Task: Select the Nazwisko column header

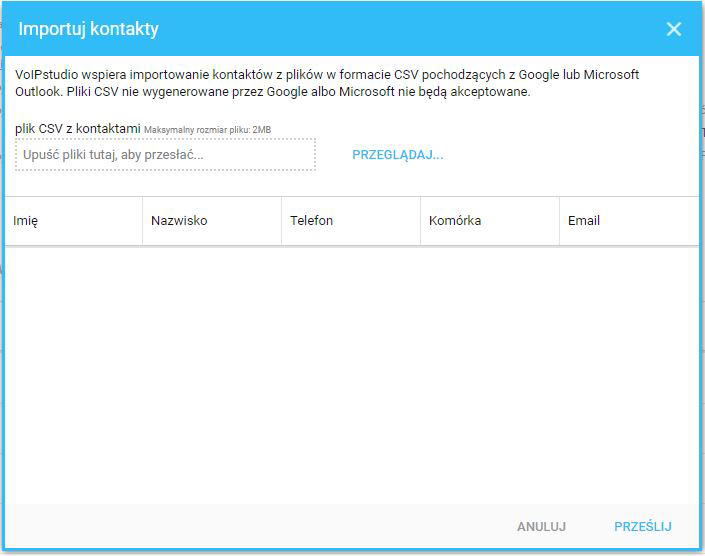Action: click(179, 221)
